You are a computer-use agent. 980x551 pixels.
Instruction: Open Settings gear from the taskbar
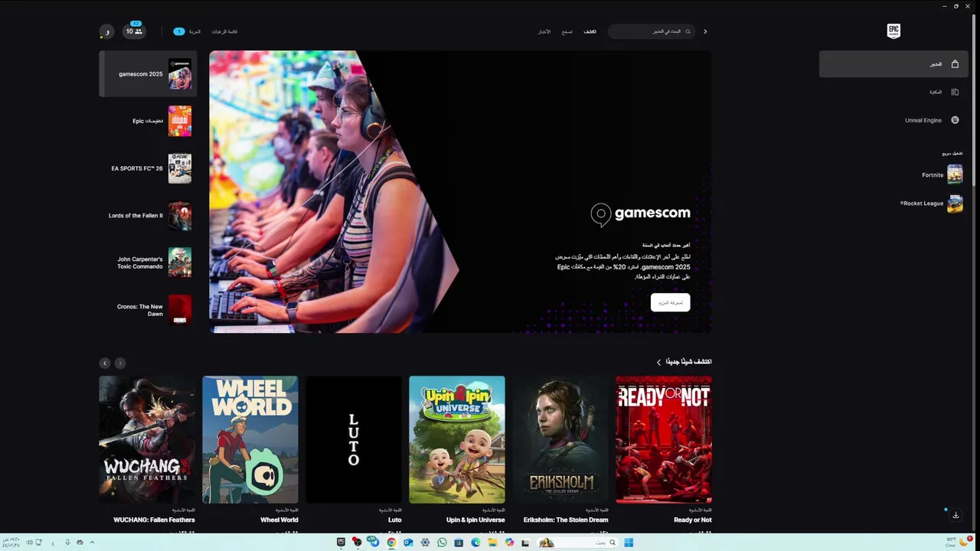[425, 543]
